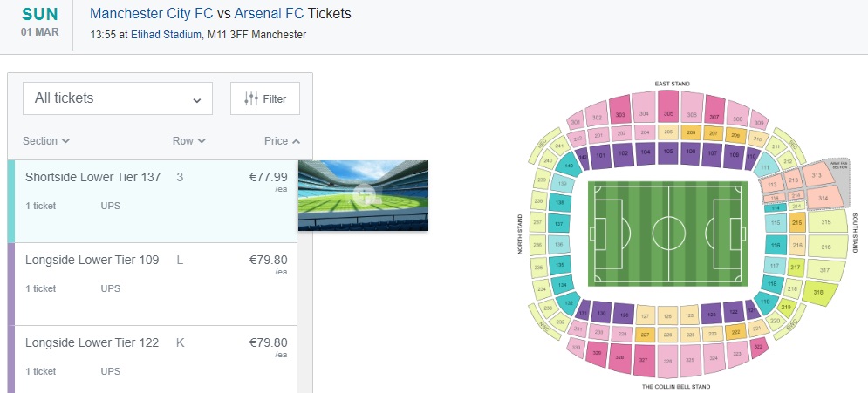Sort listings by Price column
This screenshot has height=393, width=868.
click(282, 141)
